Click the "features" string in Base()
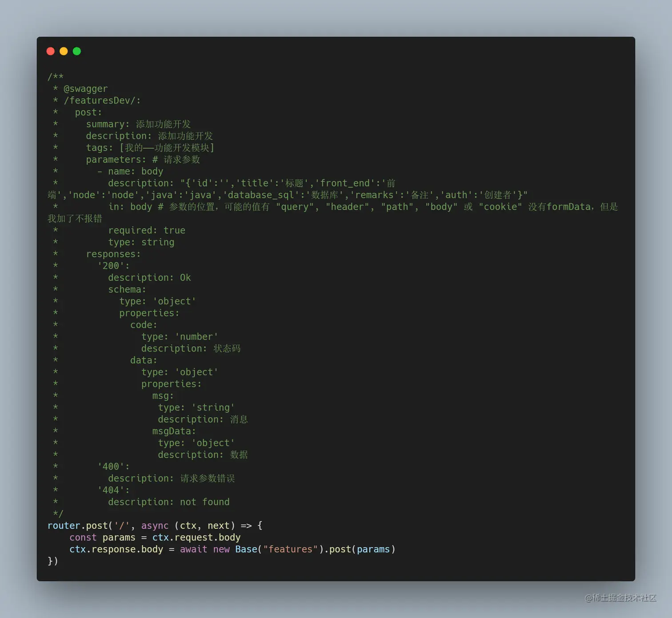672x618 pixels. pyautogui.click(x=291, y=550)
